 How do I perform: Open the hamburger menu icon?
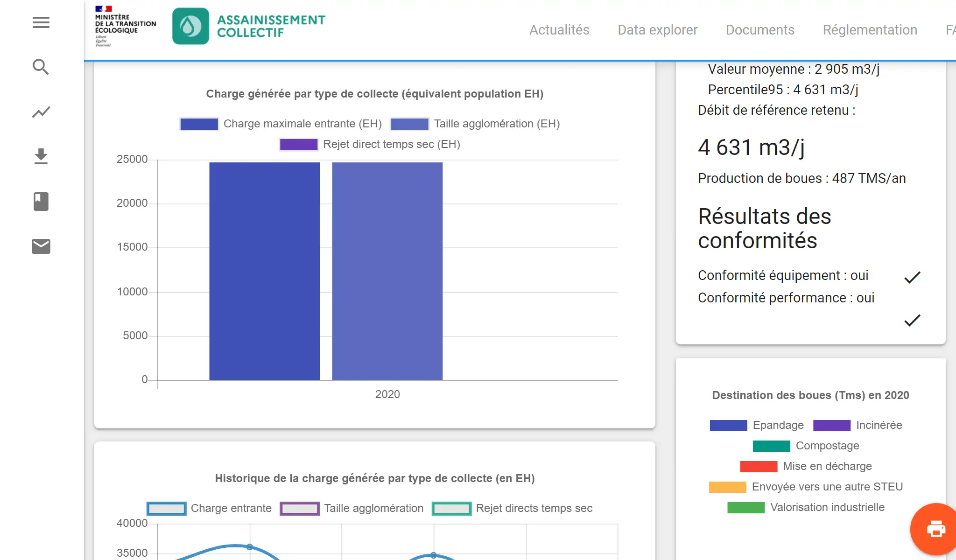41,22
